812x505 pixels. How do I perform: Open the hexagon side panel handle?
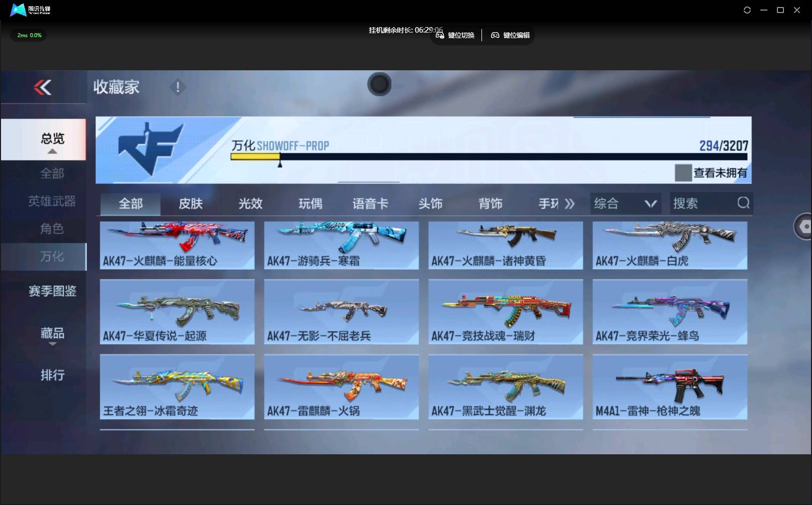804,226
